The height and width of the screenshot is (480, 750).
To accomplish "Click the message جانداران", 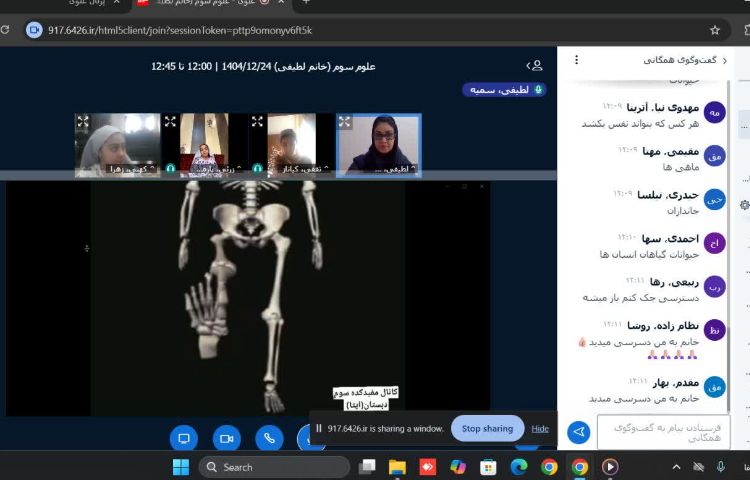I will [x=683, y=211].
